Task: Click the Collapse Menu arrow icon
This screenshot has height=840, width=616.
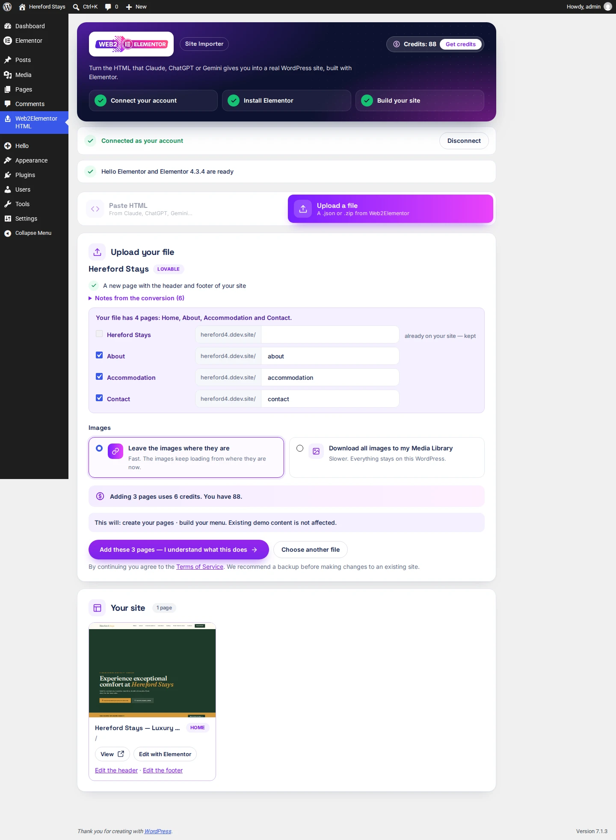Action: [8, 233]
